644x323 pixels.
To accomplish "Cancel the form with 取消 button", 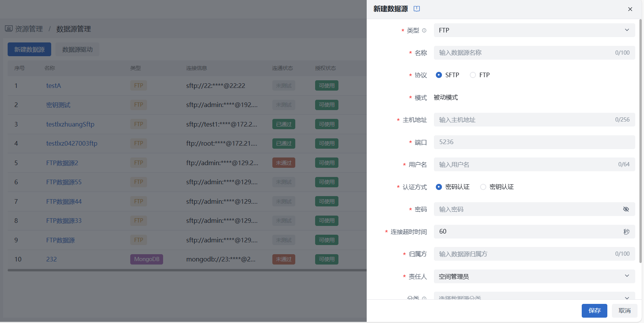I will [625, 311].
